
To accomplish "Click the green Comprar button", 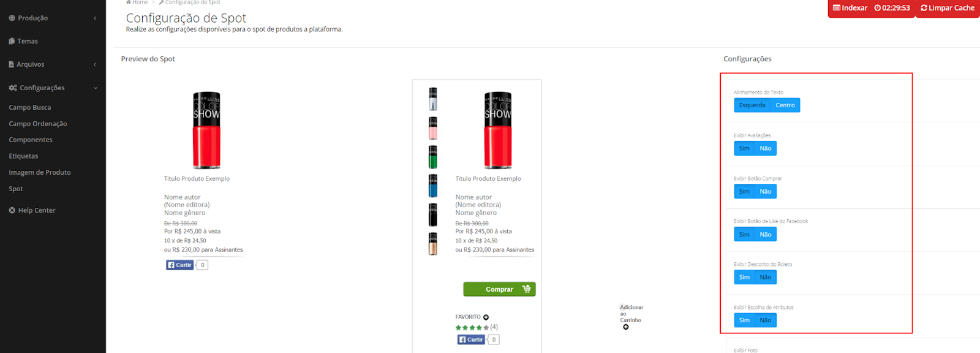I will [499, 289].
